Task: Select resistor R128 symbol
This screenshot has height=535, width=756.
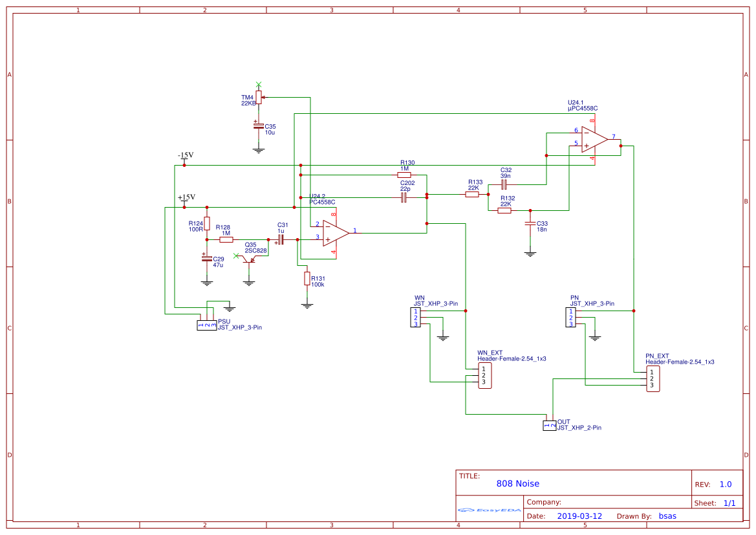Action: tap(226, 239)
